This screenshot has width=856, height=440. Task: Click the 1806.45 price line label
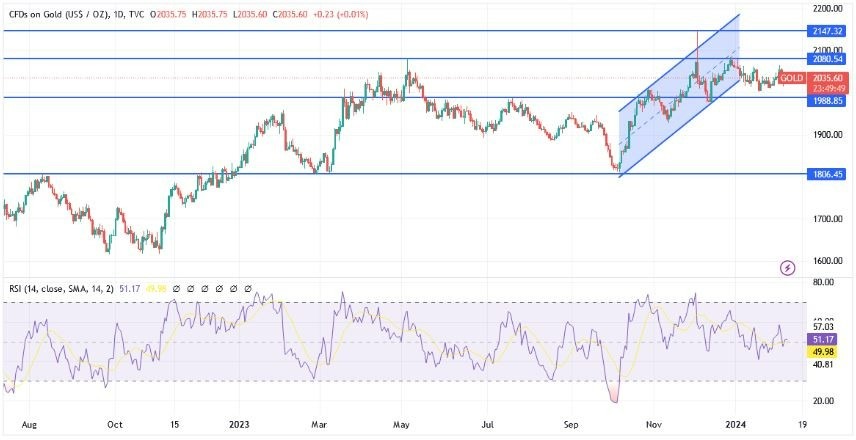827,174
